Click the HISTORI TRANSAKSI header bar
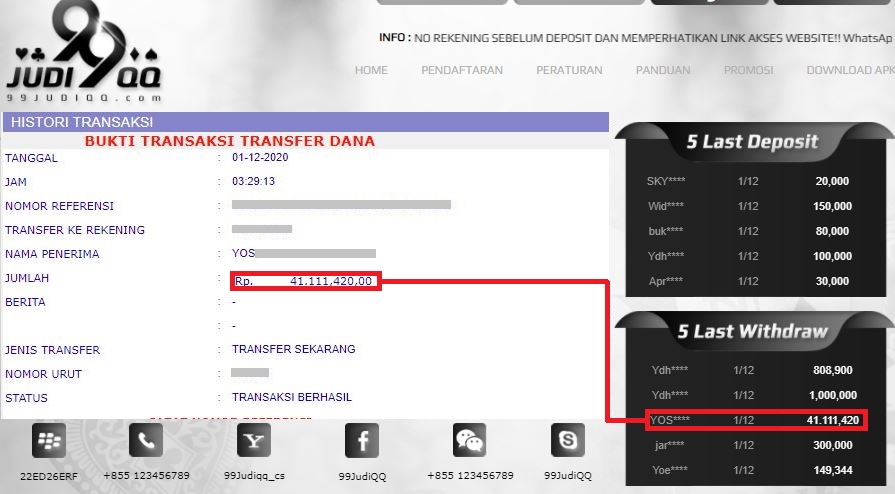Screen dimensions: 895x494 click(x=306, y=122)
